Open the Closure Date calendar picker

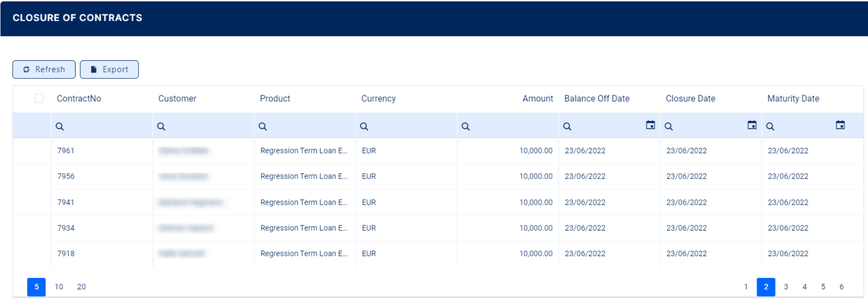click(x=752, y=125)
